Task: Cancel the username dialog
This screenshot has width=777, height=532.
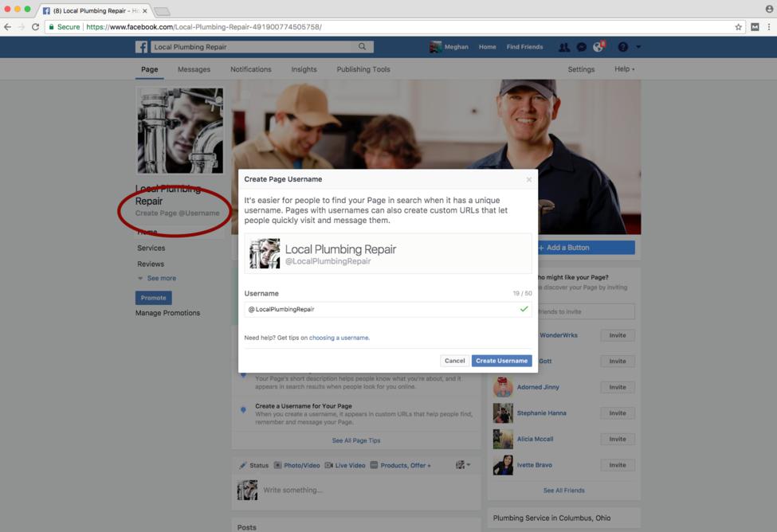Action: coord(454,361)
